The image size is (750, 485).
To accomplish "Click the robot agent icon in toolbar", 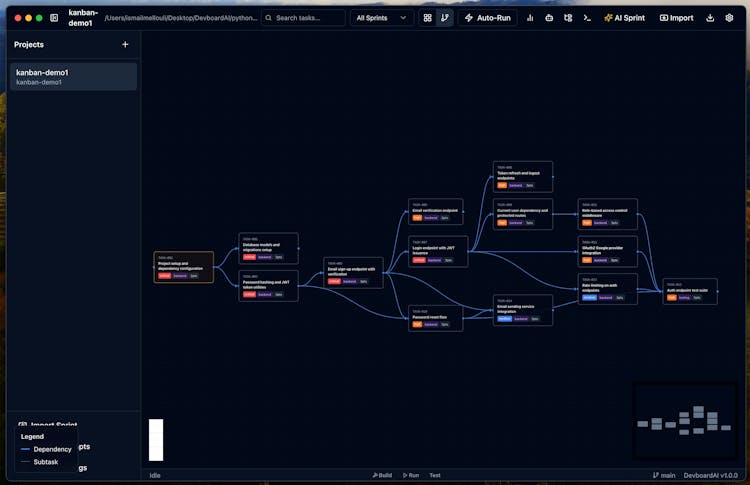I will 549,18.
